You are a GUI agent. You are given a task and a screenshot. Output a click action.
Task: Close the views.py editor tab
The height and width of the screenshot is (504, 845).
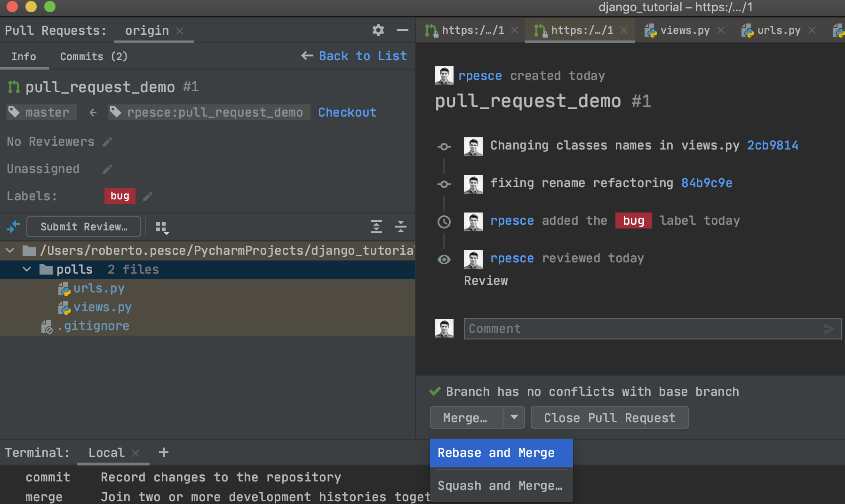tap(721, 30)
